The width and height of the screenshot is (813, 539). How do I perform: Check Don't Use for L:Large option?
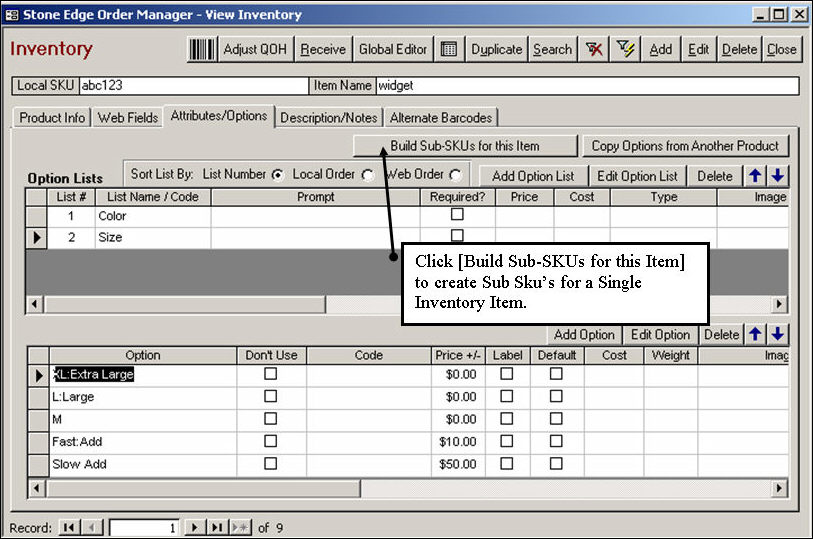click(x=270, y=396)
